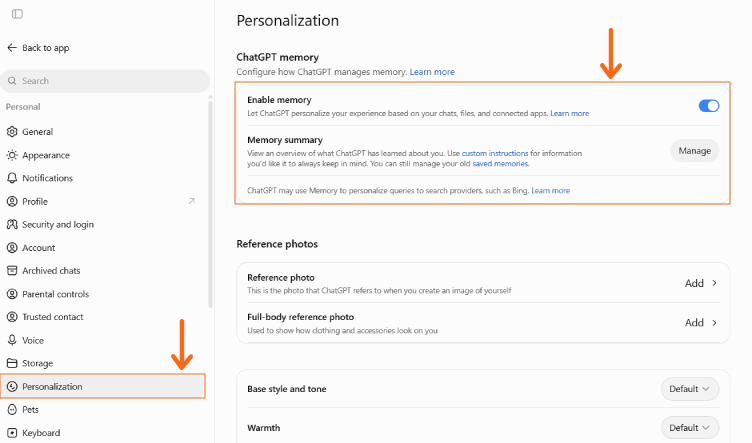This screenshot has width=752, height=443.
Task: Click the chevron in Full-body reference photo row
Action: [714, 323]
